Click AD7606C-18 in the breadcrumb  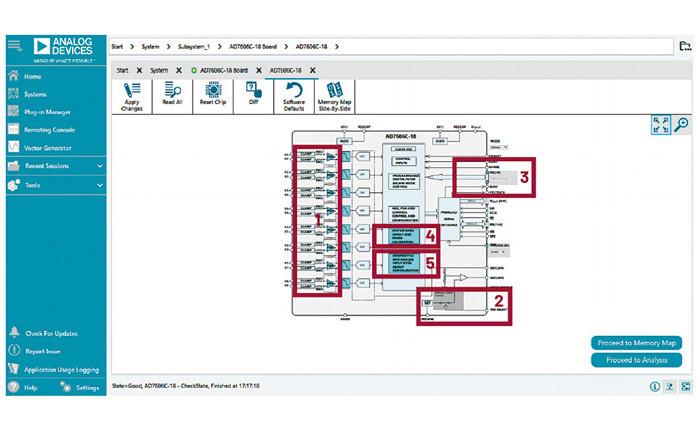[x=311, y=46]
